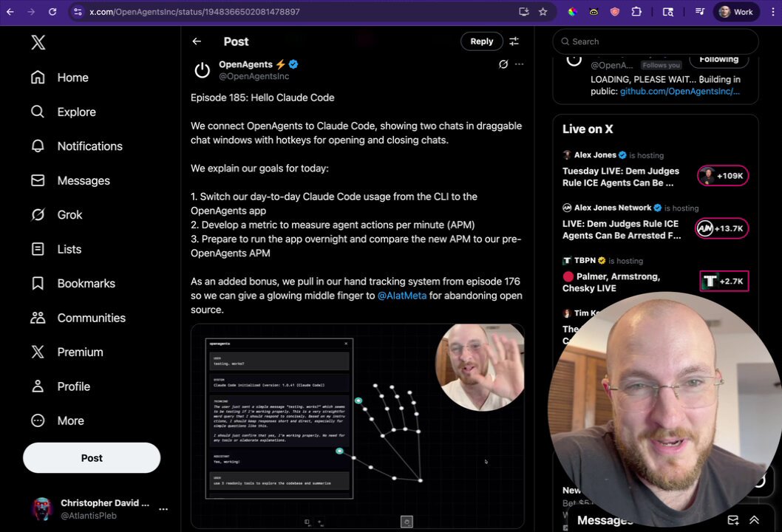Open the Premium menu label
Viewport: 782px width, 532px height.
[81, 352]
